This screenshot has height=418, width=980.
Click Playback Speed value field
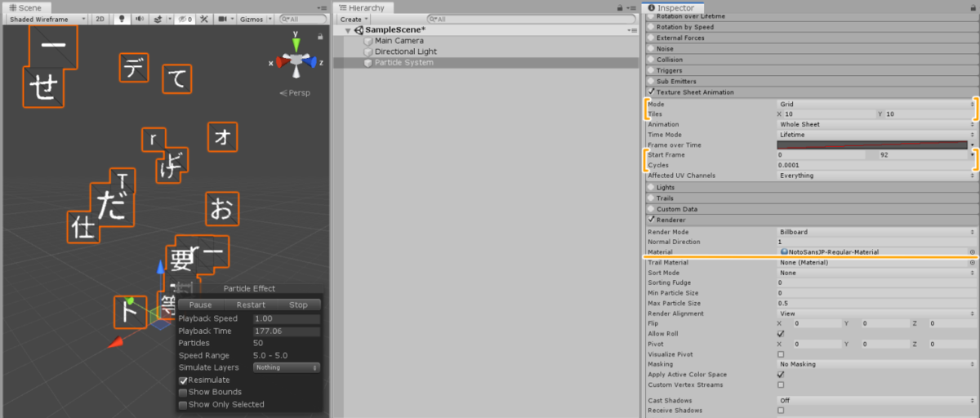point(287,318)
